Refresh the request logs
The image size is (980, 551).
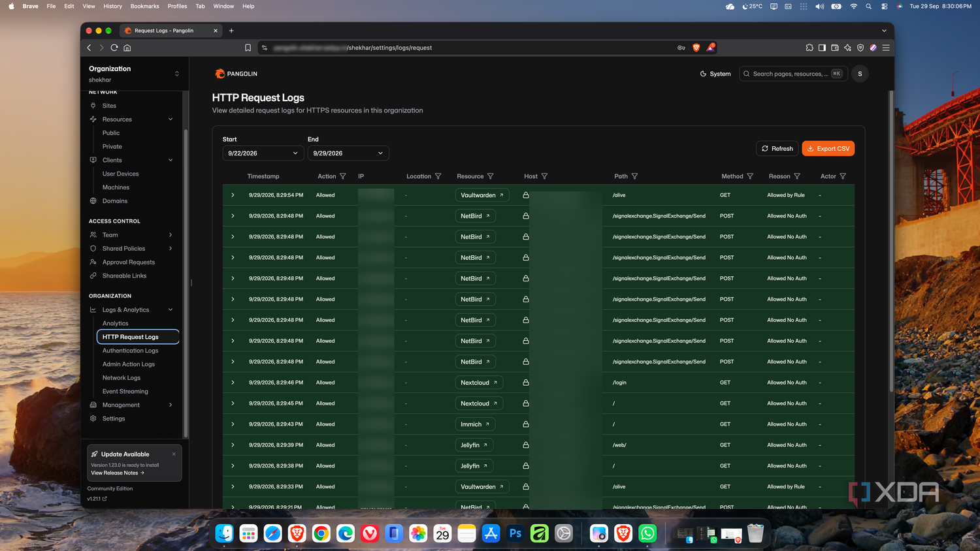pos(777,149)
